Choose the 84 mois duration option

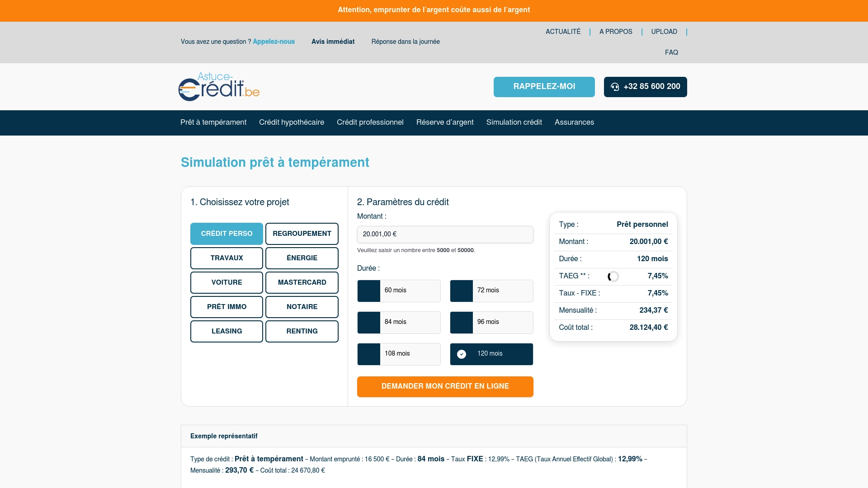(x=399, y=323)
